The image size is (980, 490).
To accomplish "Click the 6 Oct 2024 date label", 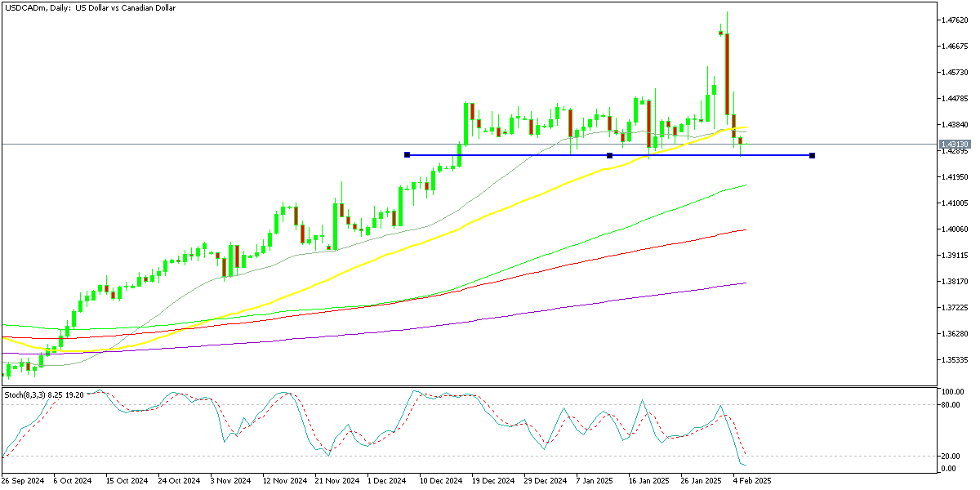I will 73,481.
